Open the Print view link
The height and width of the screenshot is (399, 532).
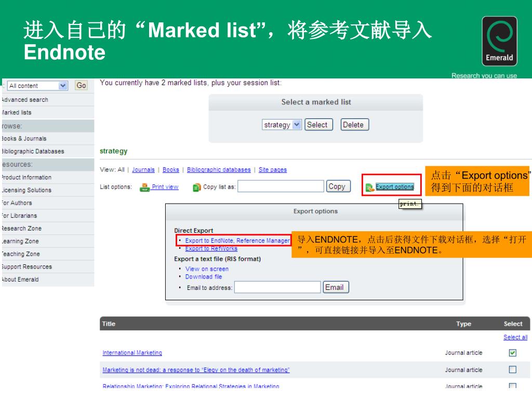click(165, 187)
